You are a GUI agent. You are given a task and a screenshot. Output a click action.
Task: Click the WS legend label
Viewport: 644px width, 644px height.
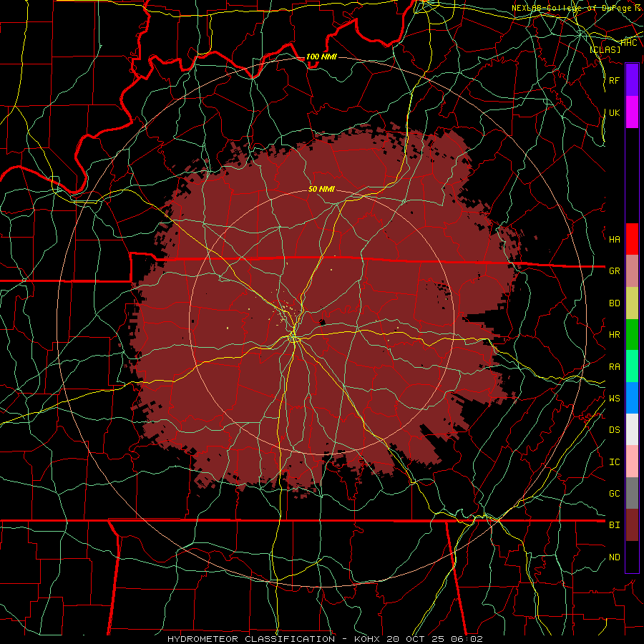615,399
